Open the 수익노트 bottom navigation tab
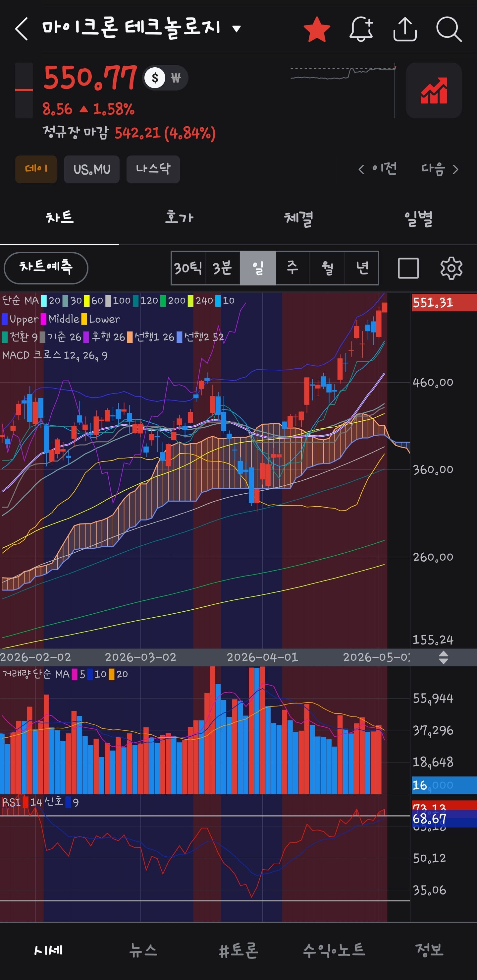Viewport: 477px width, 980px height. (x=334, y=950)
